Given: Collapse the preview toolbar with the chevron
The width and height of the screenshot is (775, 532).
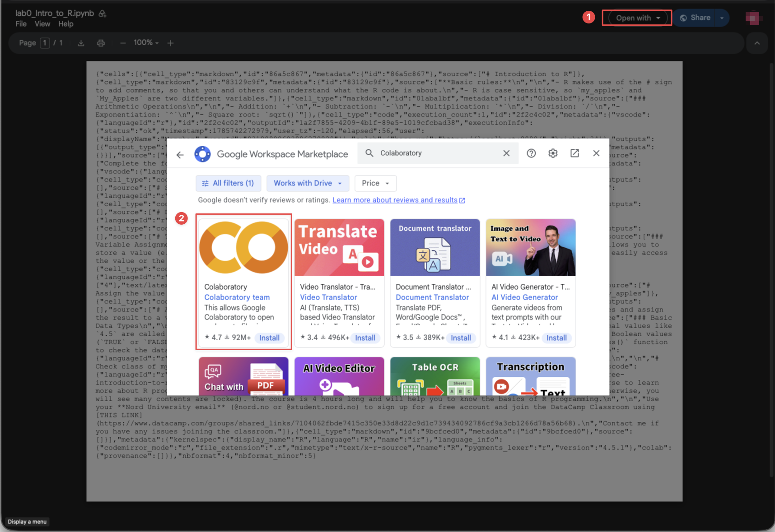Looking at the screenshot, I should click(757, 43).
